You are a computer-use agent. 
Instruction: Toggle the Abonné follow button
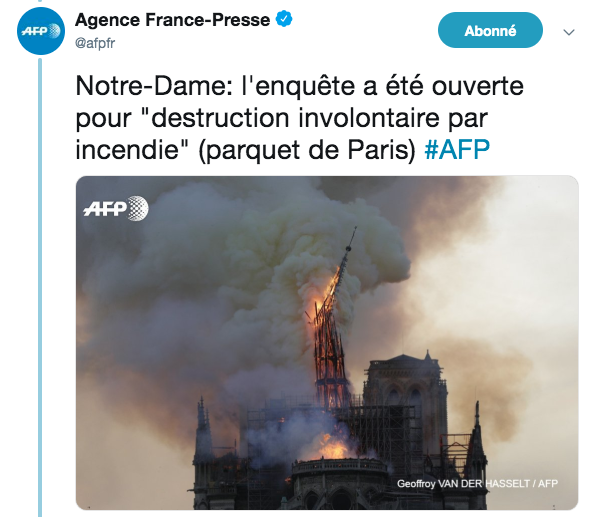(x=490, y=30)
